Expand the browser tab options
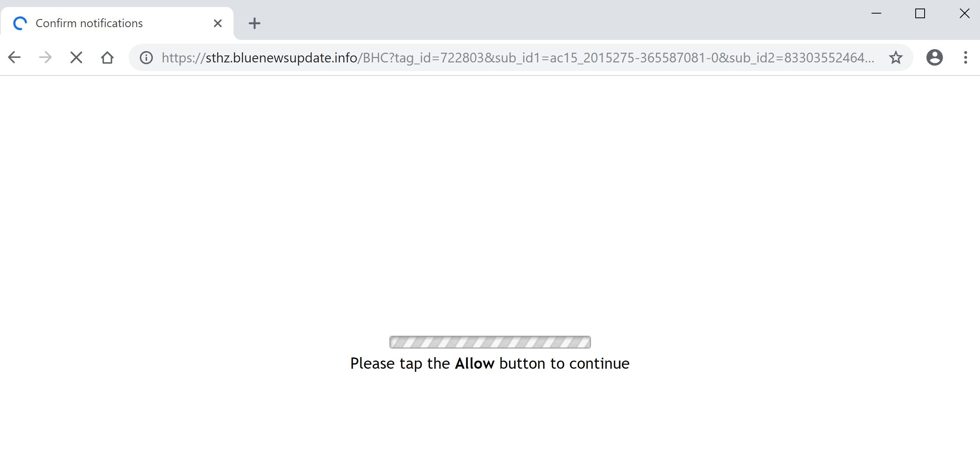 965,57
